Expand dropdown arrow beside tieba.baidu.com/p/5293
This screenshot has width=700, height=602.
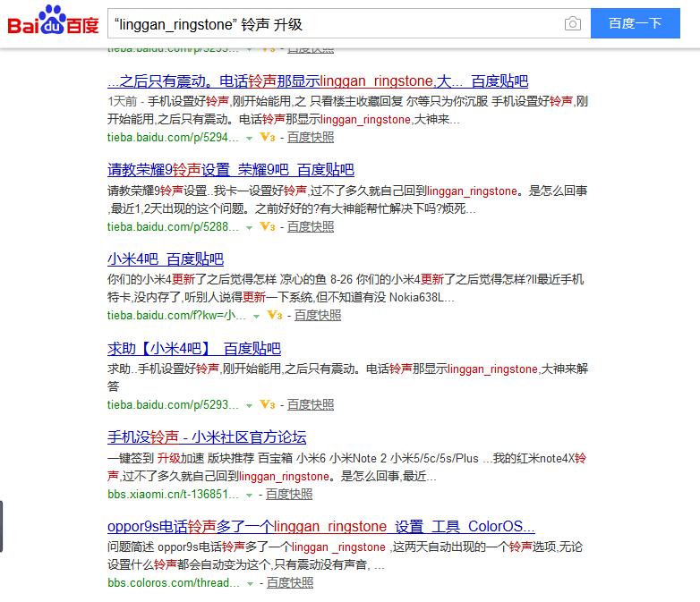[249, 405]
